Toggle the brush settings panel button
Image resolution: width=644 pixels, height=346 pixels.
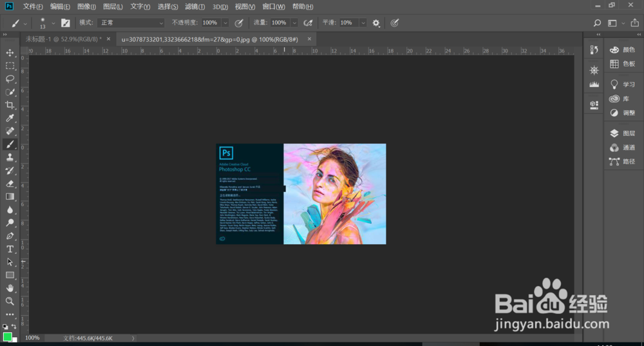(65, 23)
